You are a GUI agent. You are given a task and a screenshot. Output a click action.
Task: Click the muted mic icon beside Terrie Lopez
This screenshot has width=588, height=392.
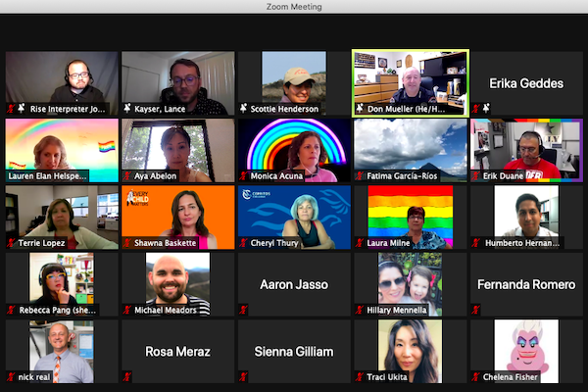(11, 243)
